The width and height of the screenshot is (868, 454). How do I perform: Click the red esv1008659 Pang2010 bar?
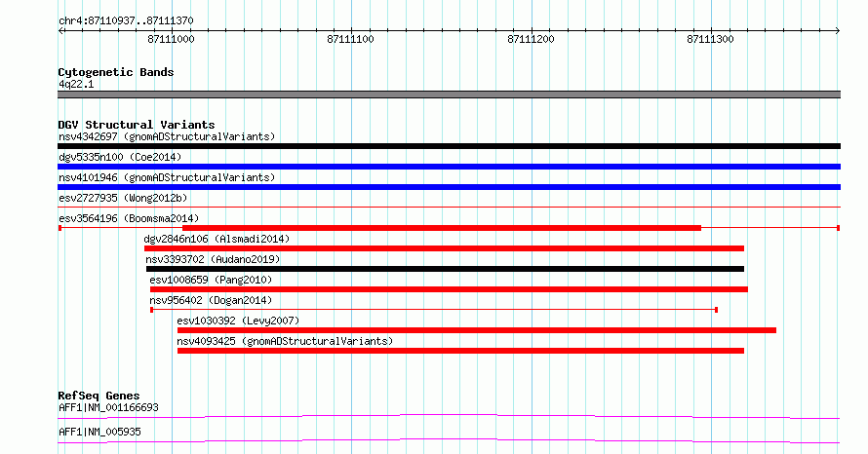449,289
